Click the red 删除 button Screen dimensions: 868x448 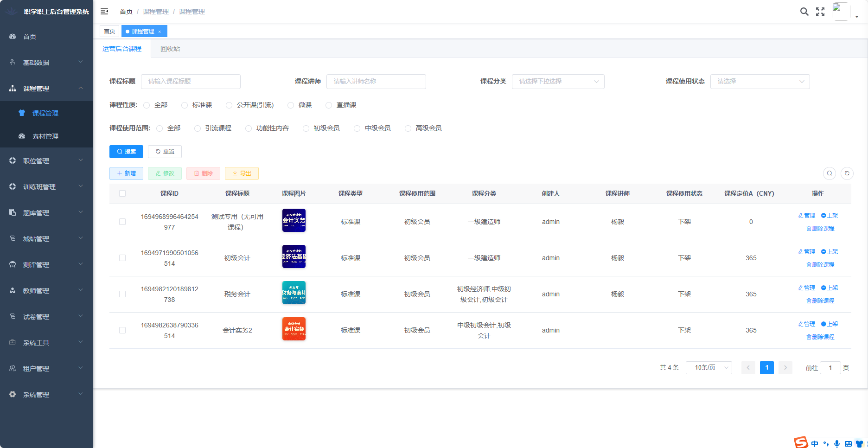point(203,173)
